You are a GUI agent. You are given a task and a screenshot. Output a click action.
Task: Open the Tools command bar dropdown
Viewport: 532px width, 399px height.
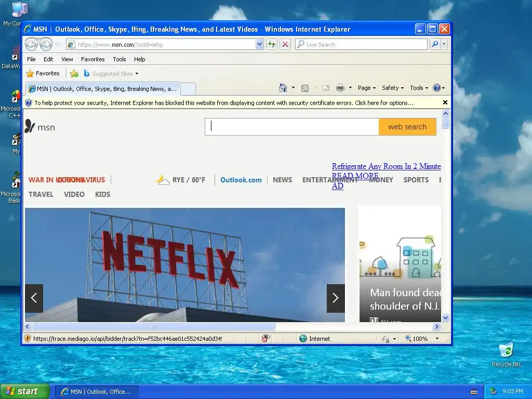click(419, 88)
